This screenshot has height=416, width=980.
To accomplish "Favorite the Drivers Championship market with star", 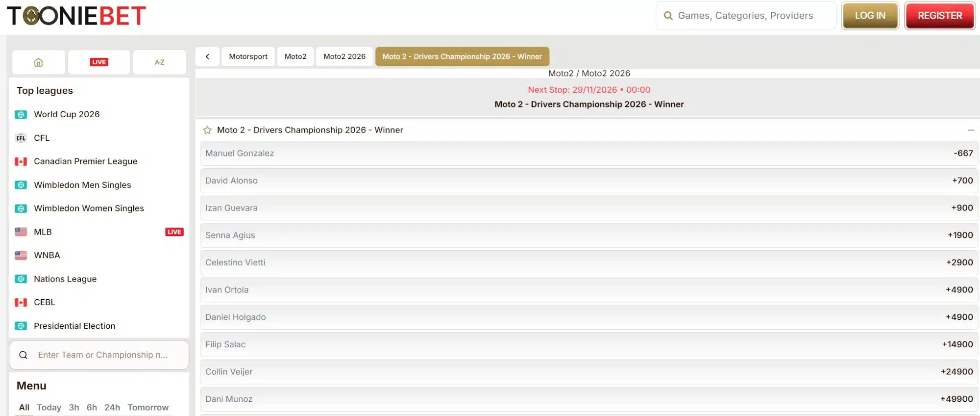I will tap(207, 130).
